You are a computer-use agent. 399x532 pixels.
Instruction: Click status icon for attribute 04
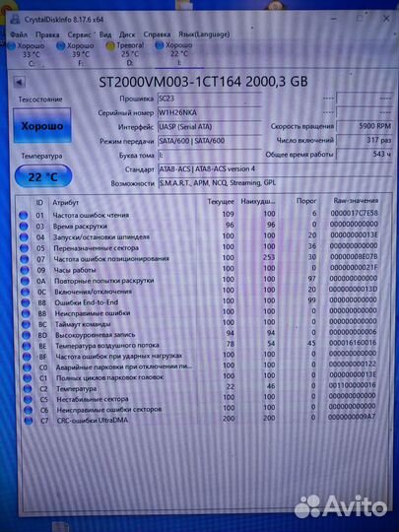click(24, 237)
